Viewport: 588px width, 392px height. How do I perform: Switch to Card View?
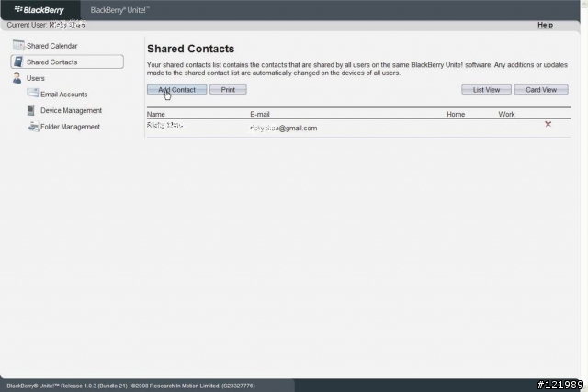coord(541,90)
